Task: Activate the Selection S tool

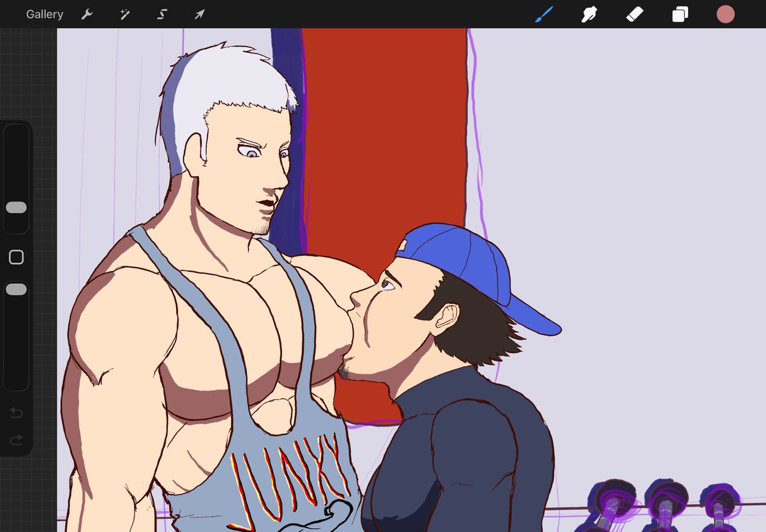Action: click(162, 14)
